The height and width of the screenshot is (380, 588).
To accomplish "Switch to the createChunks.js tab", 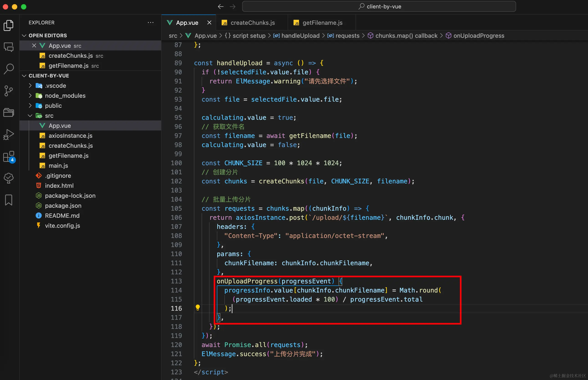I will (252, 23).
